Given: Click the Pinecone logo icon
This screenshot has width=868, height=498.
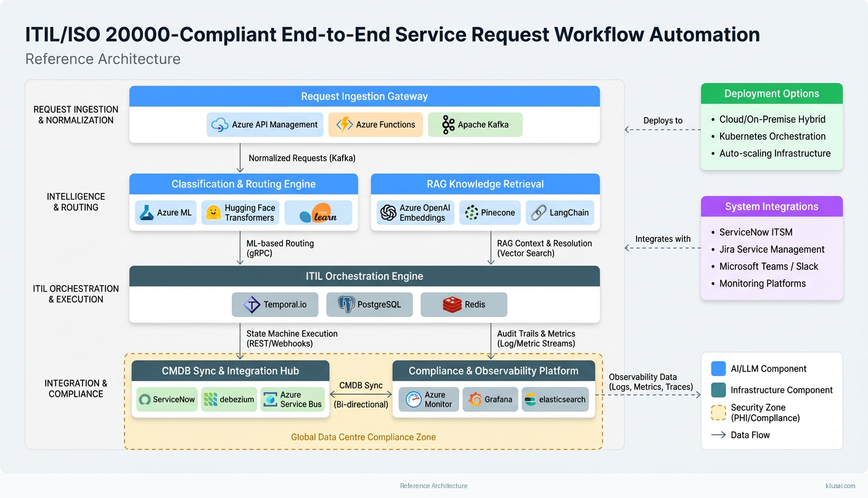Looking at the screenshot, I should point(472,213).
